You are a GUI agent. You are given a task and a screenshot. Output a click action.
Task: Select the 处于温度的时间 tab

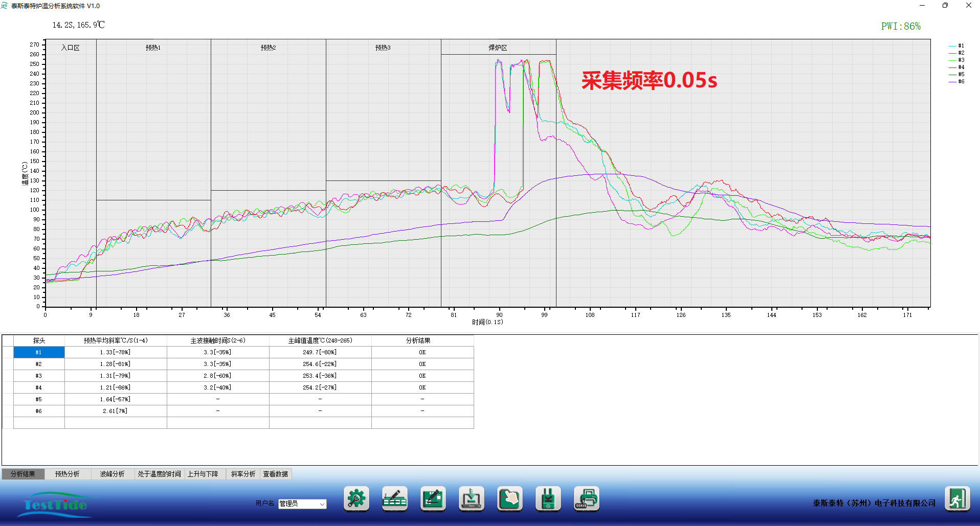(x=159, y=474)
